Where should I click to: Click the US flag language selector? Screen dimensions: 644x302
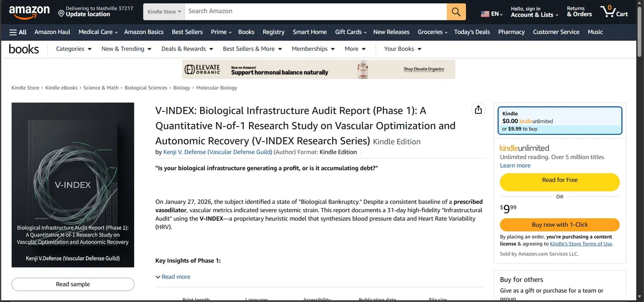coord(492,14)
